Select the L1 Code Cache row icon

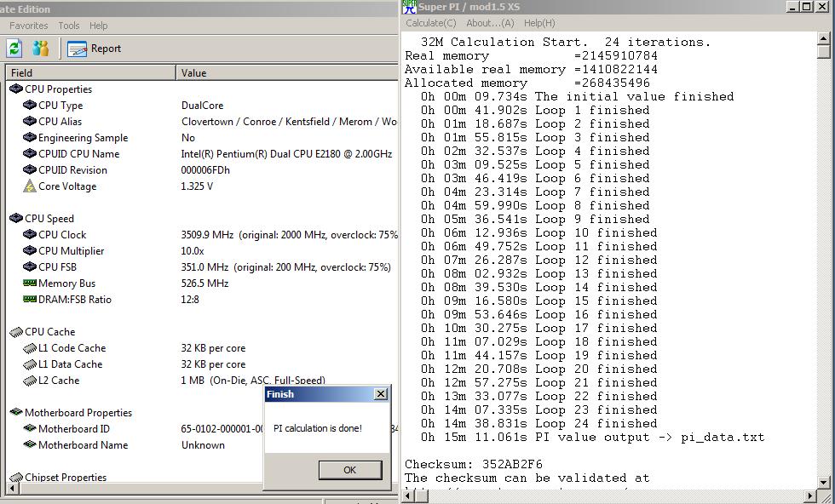pyautogui.click(x=30, y=348)
